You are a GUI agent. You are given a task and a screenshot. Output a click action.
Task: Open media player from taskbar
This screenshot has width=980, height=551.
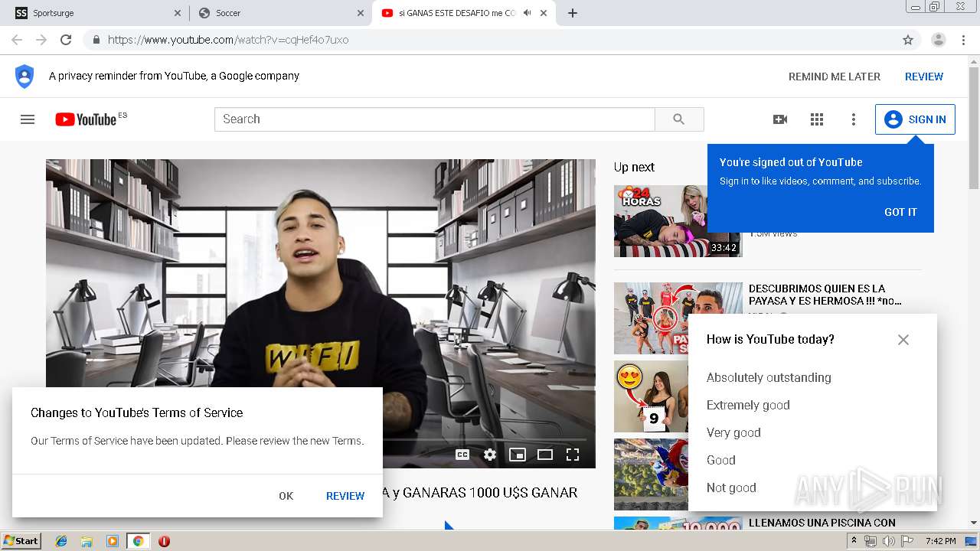[x=113, y=540]
